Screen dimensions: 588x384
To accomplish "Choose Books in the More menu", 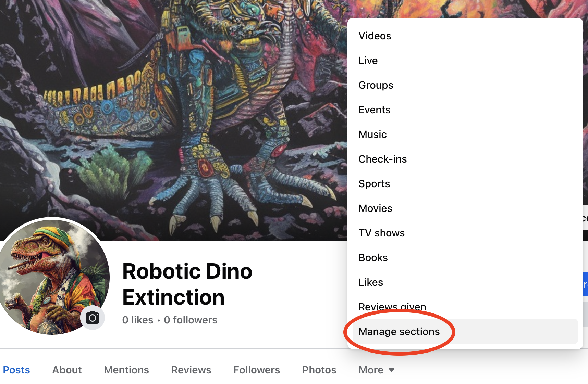I will 373,258.
